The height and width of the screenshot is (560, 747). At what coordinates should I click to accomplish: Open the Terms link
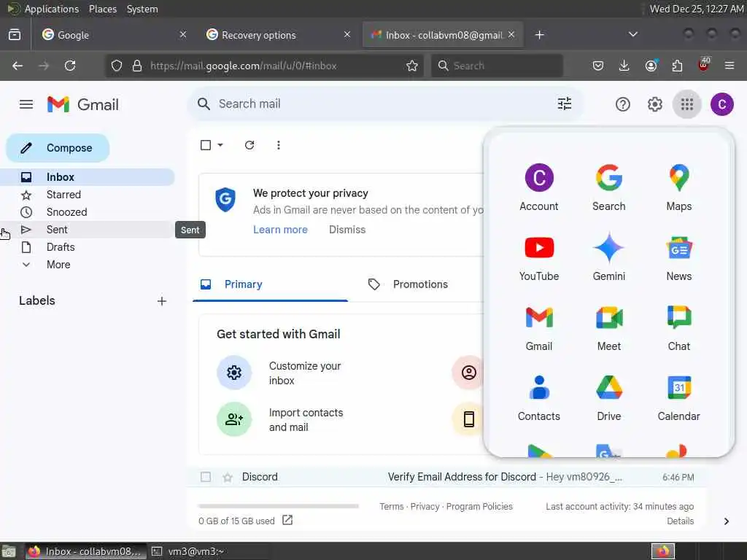392,506
